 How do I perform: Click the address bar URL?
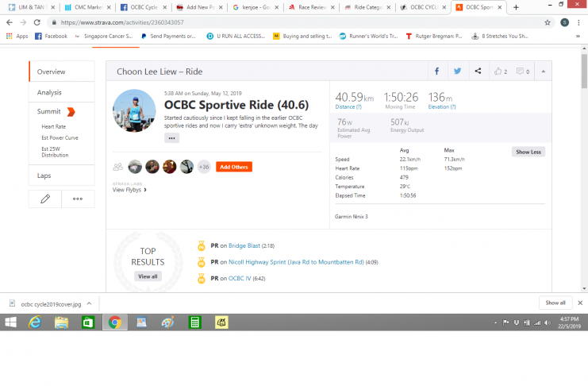tap(122, 22)
